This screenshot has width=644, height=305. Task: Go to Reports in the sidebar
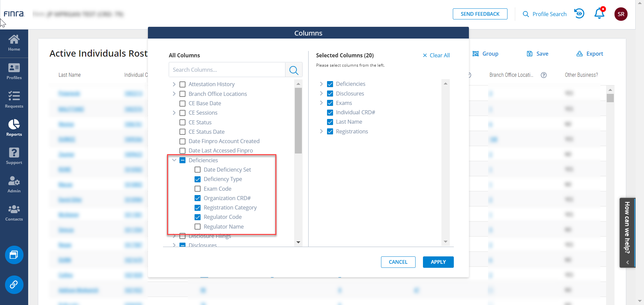(x=14, y=128)
